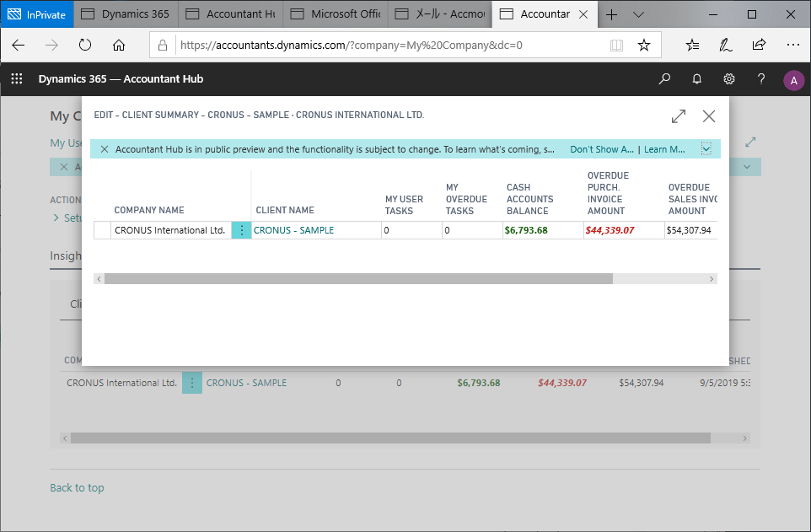
Task: Dismiss the public preview notification in dialog
Action: 104,149
